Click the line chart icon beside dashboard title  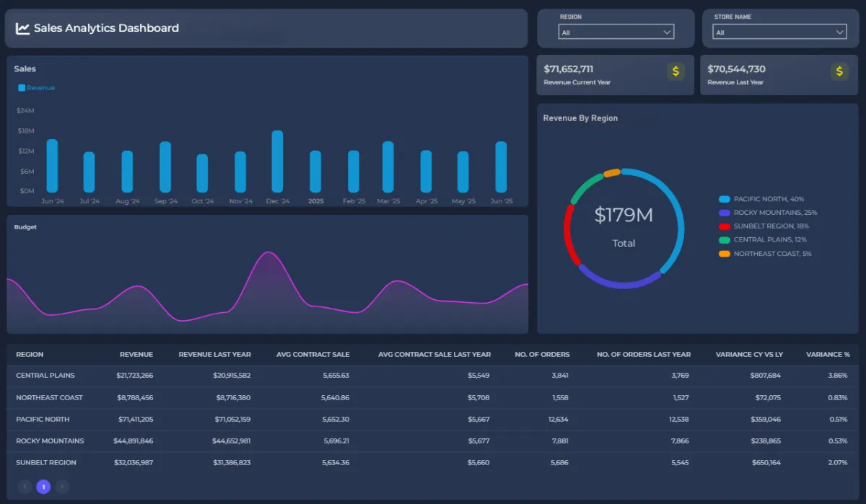(22, 29)
